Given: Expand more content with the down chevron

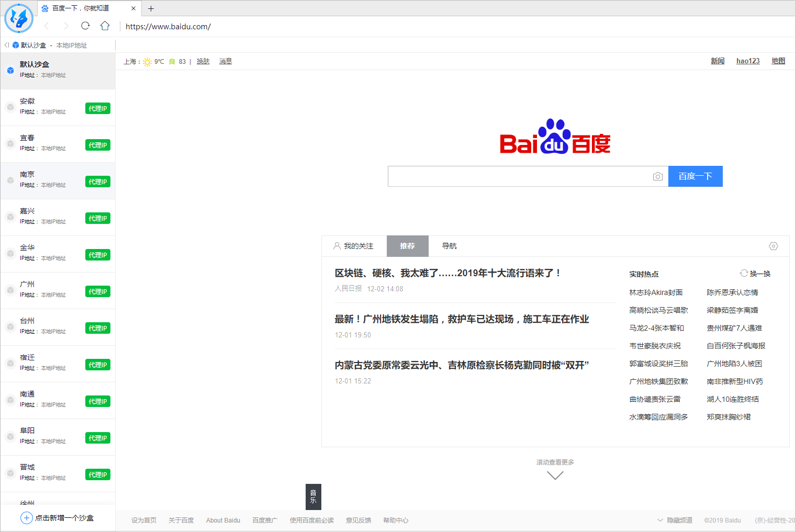Looking at the screenshot, I should click(x=555, y=475).
